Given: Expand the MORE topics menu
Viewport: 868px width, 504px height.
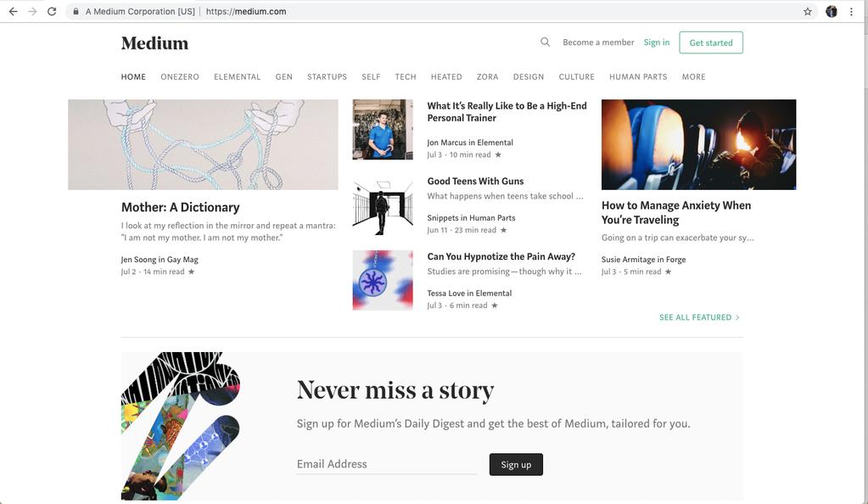Looking at the screenshot, I should [693, 77].
